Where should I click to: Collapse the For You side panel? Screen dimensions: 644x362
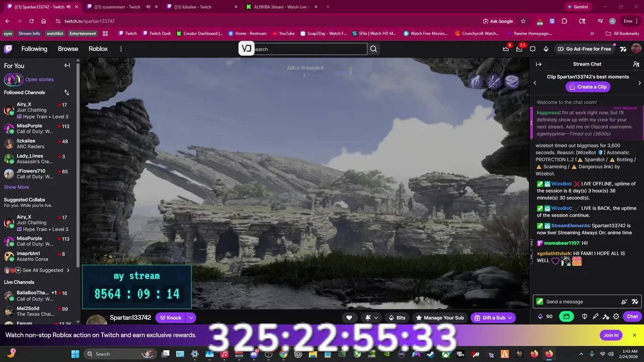(x=67, y=65)
